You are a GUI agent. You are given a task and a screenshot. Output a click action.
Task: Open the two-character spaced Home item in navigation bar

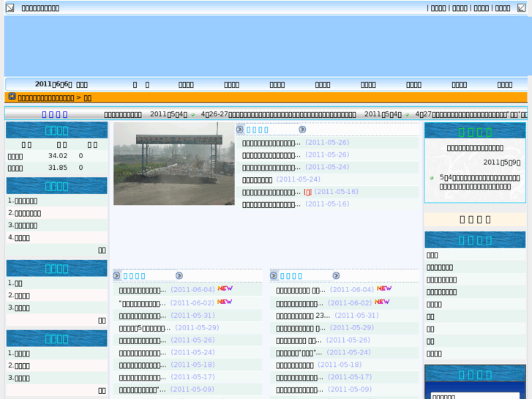point(141,84)
